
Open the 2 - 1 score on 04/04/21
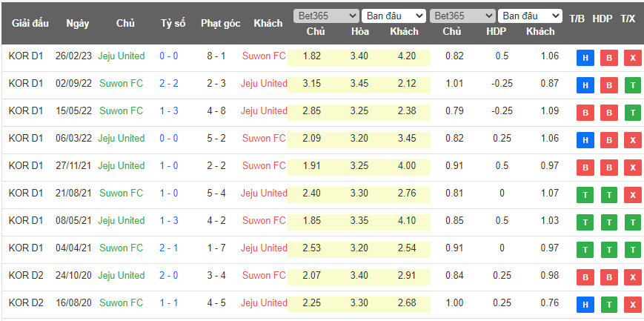(168, 248)
